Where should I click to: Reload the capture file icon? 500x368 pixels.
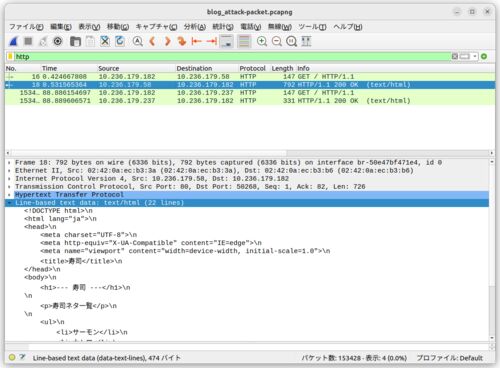(120, 41)
